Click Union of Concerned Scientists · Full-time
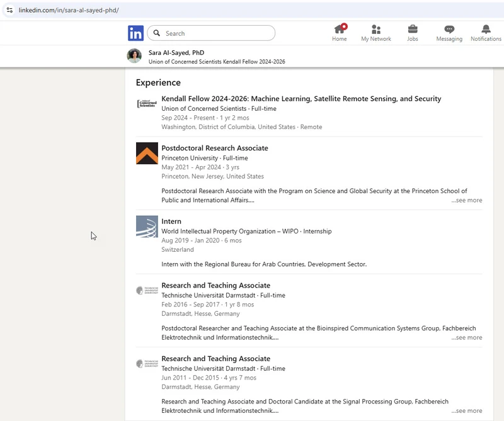Image resolution: width=504 pixels, height=421 pixels. [219, 108]
